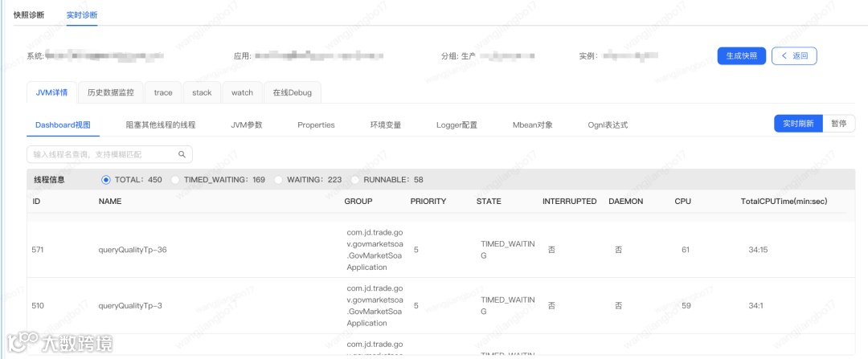The image size is (868, 359).
Task: Open the stack tab
Action: pyautogui.click(x=202, y=92)
